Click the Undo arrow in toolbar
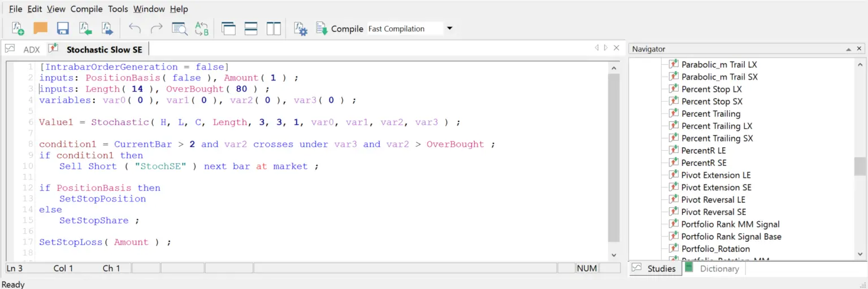 (134, 29)
